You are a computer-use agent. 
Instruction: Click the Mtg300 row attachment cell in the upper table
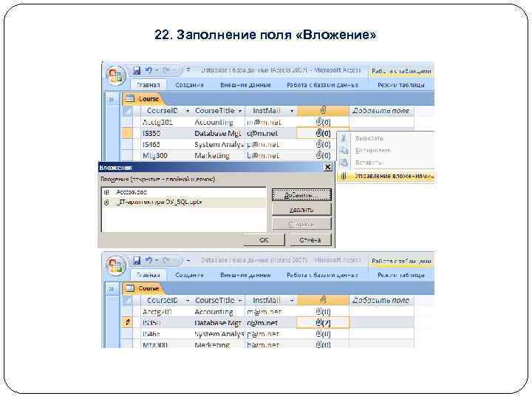point(323,155)
